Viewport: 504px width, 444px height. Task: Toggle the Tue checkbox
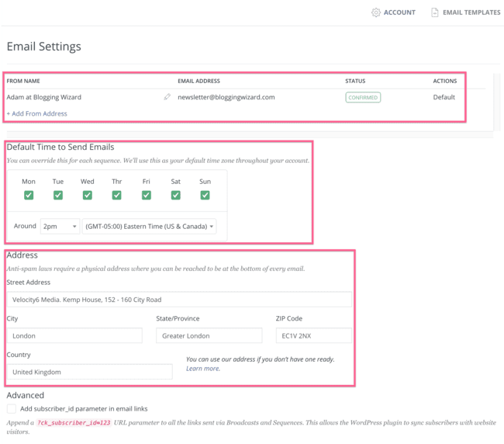[58, 195]
